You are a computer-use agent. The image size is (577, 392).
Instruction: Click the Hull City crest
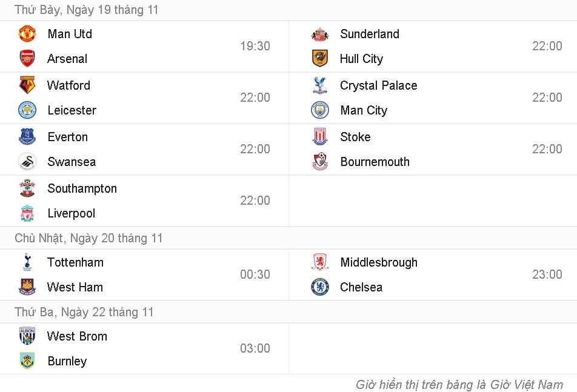click(x=319, y=59)
